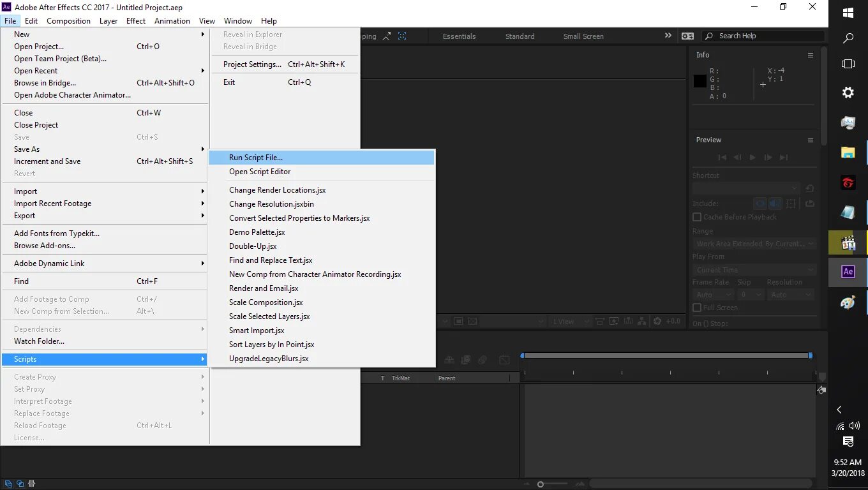The image size is (868, 490).
Task: Click the highlighted Scripts menu entry
Action: [x=105, y=359]
